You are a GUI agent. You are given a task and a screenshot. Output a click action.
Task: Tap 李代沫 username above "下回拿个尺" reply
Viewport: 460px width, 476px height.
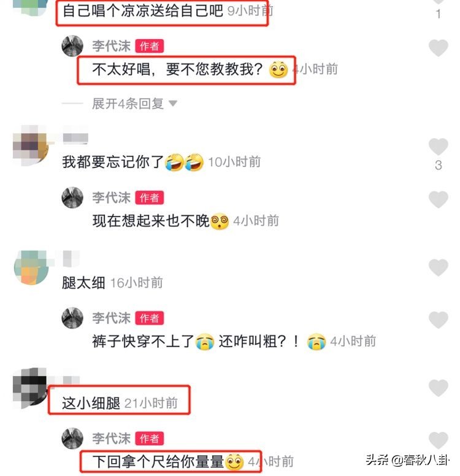tap(112, 439)
